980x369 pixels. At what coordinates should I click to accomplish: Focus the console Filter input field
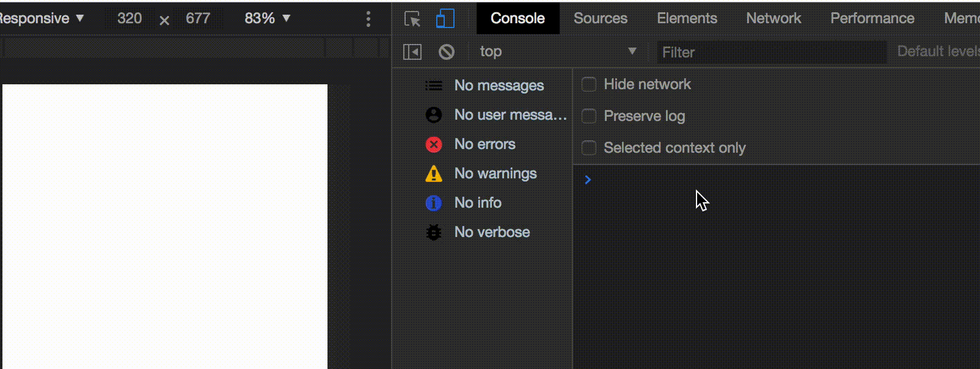click(772, 52)
